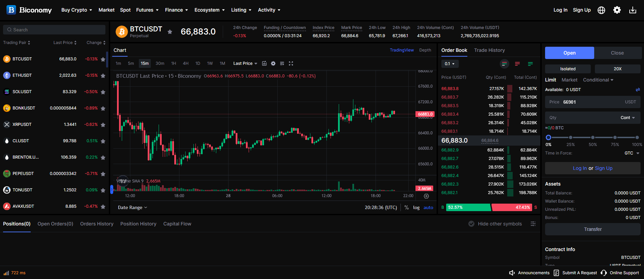Expand the Finance menu
Screen dimensions: 644x279
pos(176,10)
